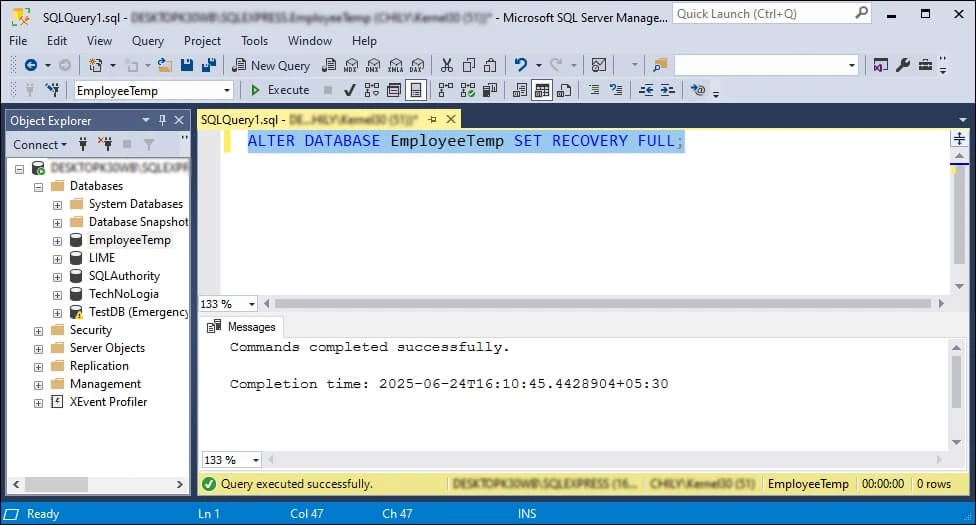Open the Window menu
The width and height of the screenshot is (976, 525).
(x=310, y=40)
